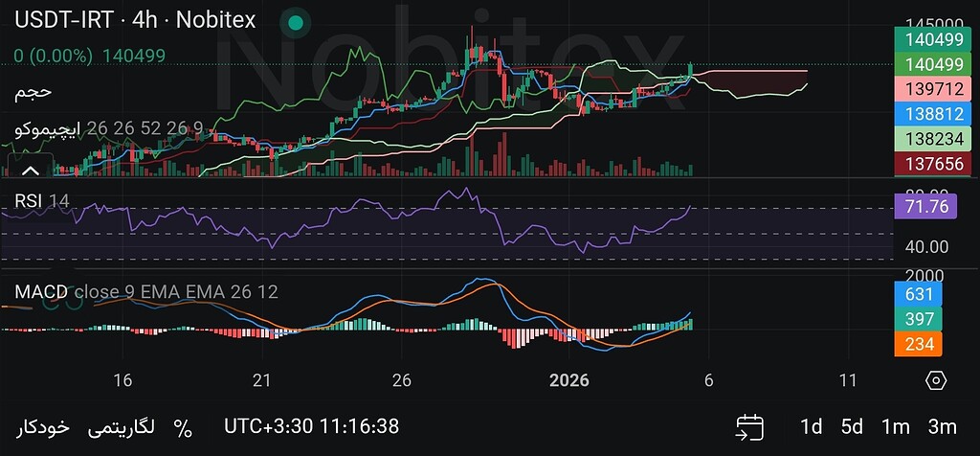
Task: Click the 16 date axis label
Action: 123,380
